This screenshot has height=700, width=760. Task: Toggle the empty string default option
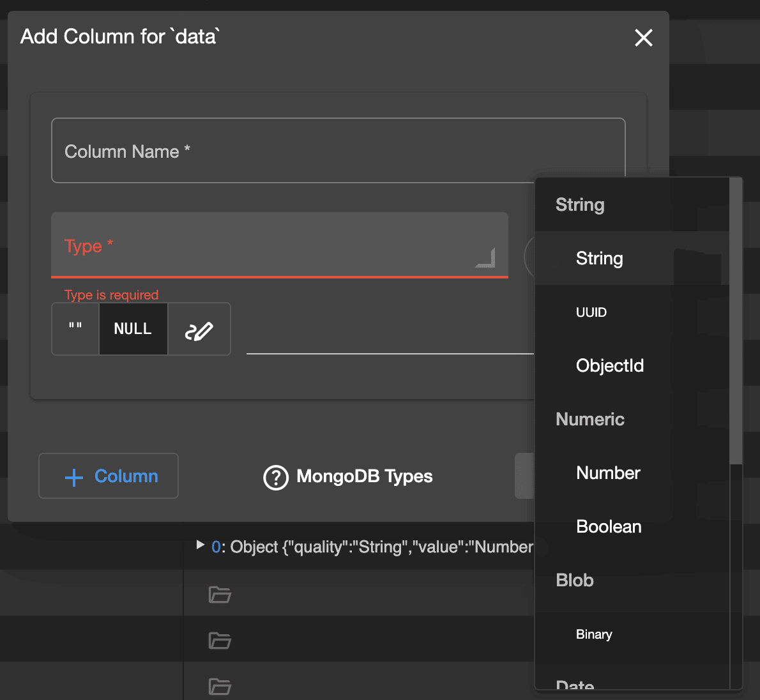click(x=75, y=329)
